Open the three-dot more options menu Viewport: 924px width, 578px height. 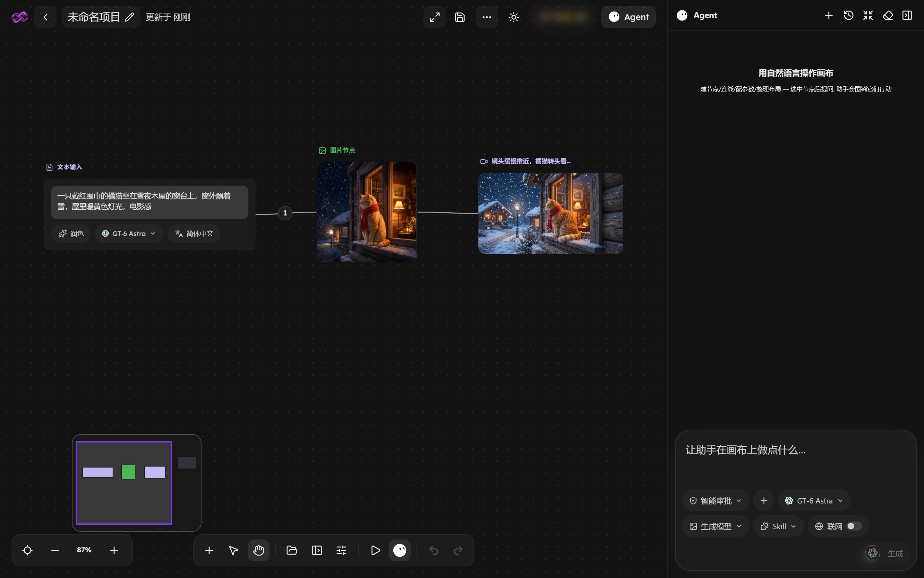point(486,17)
